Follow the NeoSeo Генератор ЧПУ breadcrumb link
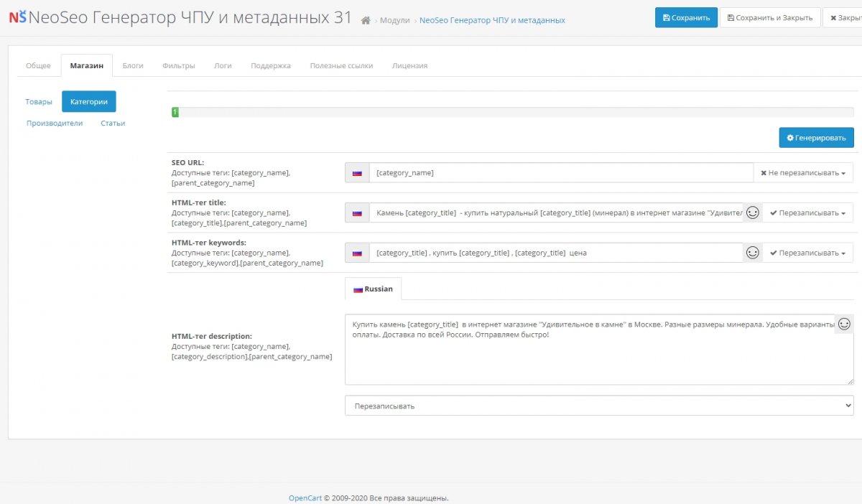Screen dimensions: 862x504 (x=492, y=21)
